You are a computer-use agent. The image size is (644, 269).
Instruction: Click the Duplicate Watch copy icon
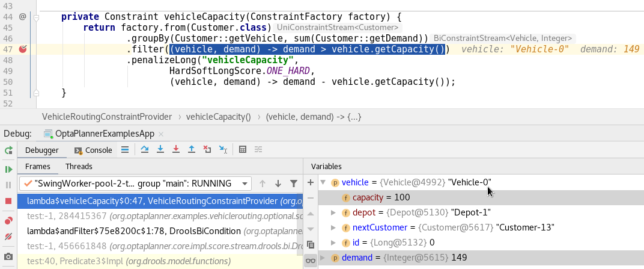(x=311, y=245)
